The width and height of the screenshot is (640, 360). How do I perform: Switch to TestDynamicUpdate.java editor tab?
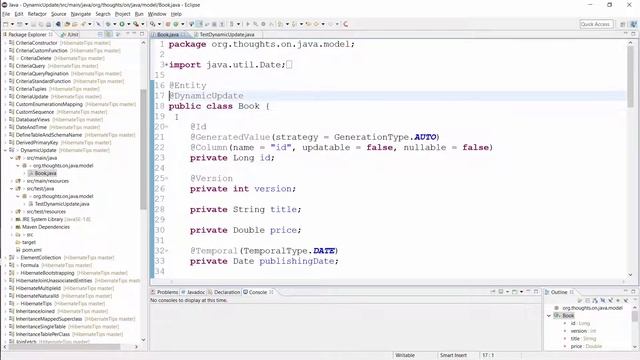(227, 35)
